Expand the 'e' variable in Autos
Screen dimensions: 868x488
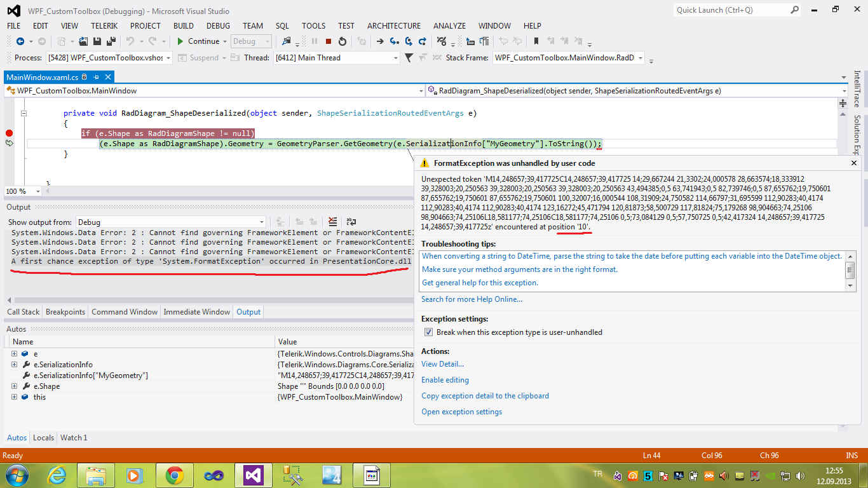pos(14,353)
